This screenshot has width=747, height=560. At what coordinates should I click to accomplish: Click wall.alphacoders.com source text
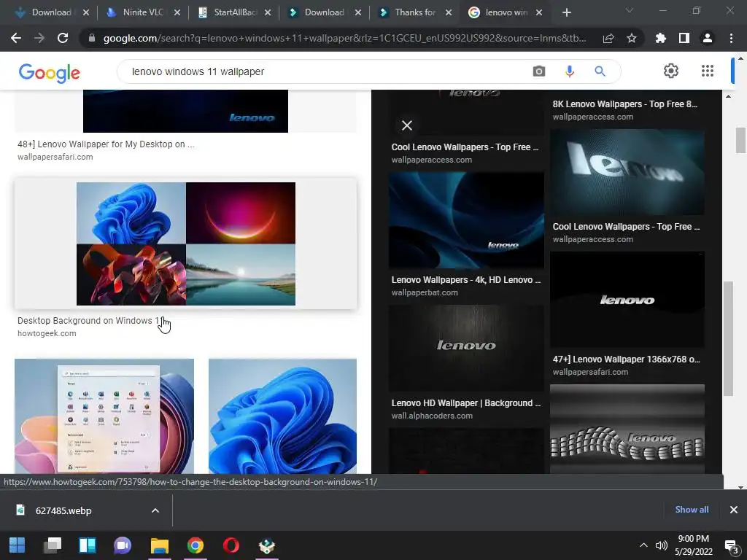(x=432, y=416)
